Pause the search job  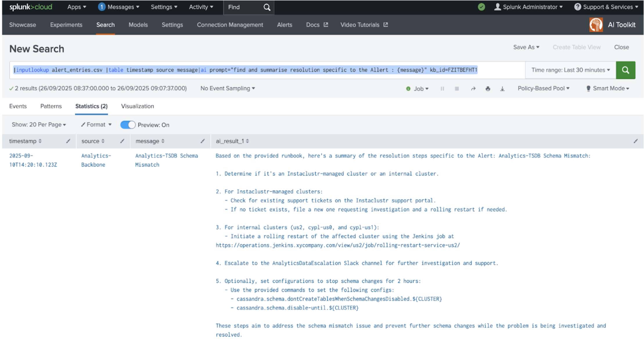(x=442, y=89)
